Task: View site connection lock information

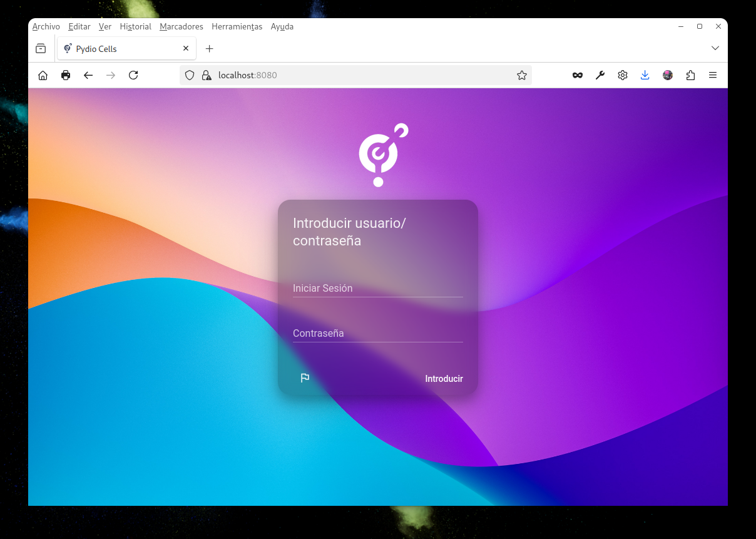Action: [206, 75]
